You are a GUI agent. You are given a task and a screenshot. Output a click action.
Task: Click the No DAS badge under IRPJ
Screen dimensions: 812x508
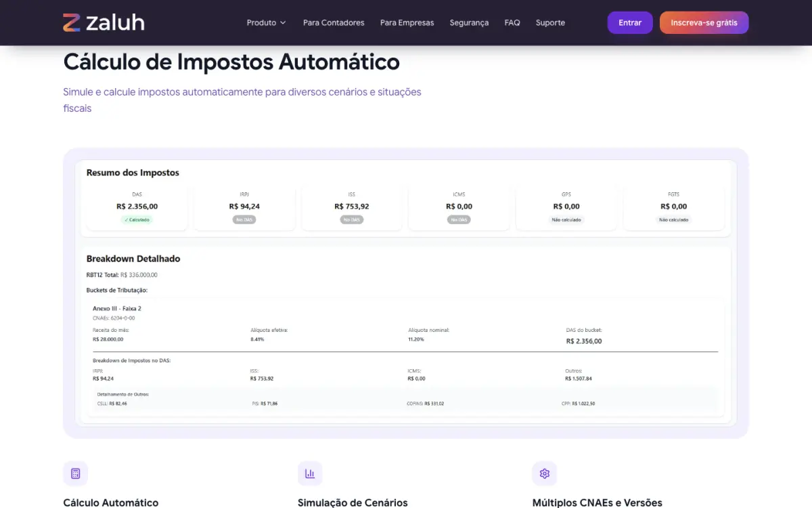tap(244, 219)
